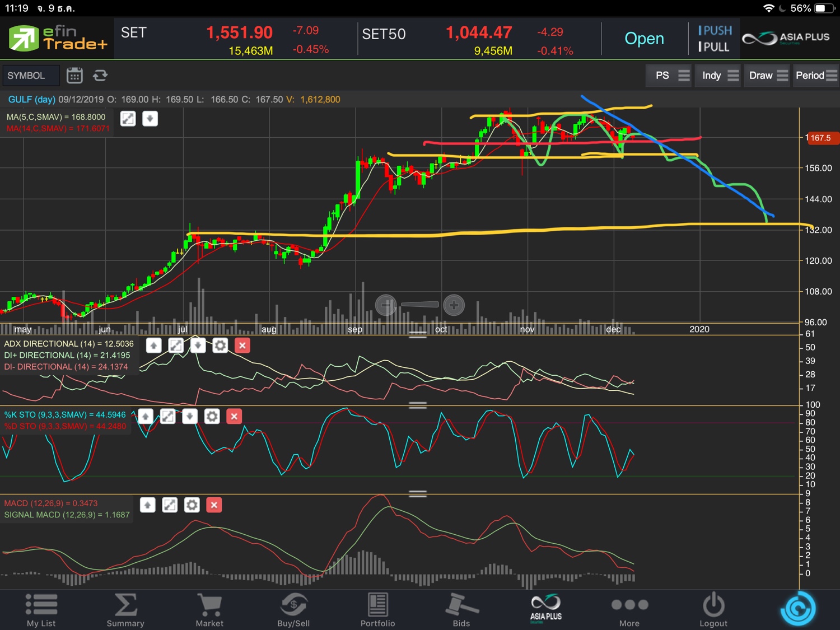Close the MACD indicator panel

pyautogui.click(x=214, y=505)
